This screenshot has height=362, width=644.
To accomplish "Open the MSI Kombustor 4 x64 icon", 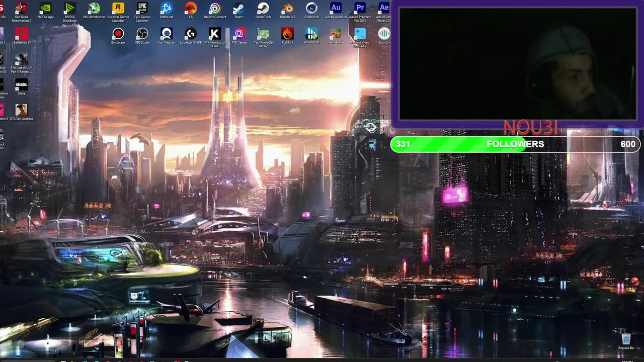I will 215,38.
